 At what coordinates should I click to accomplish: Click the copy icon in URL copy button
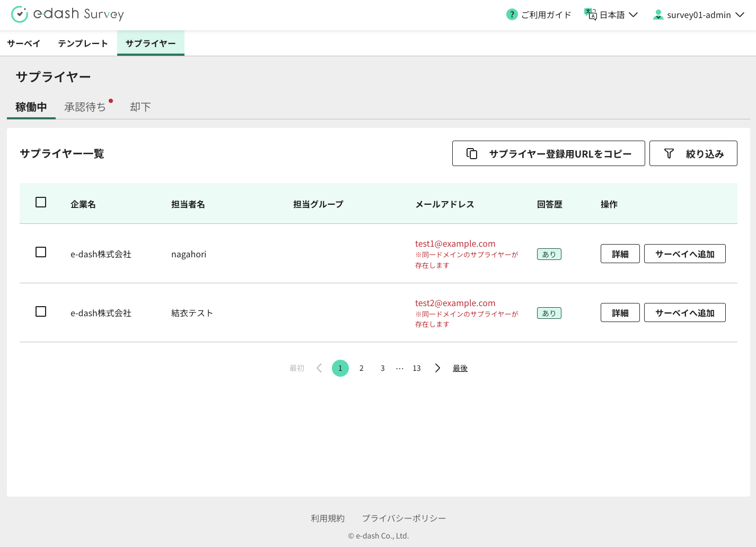click(472, 153)
